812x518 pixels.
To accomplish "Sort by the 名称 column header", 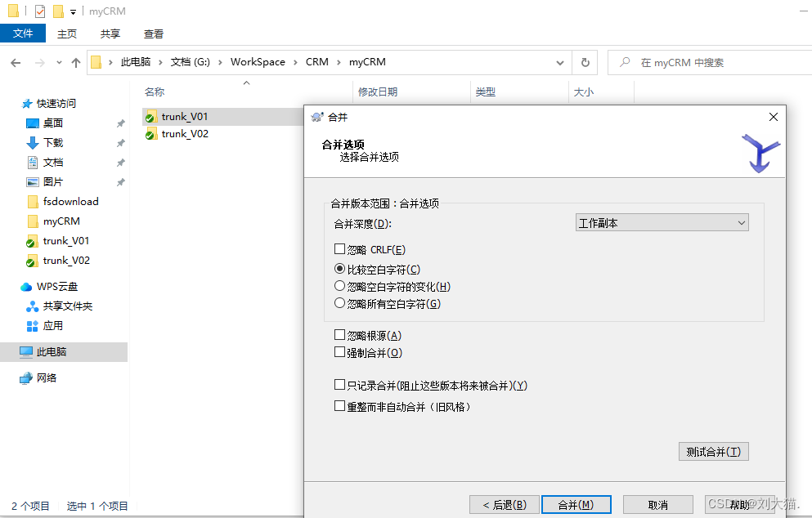I will tap(155, 92).
